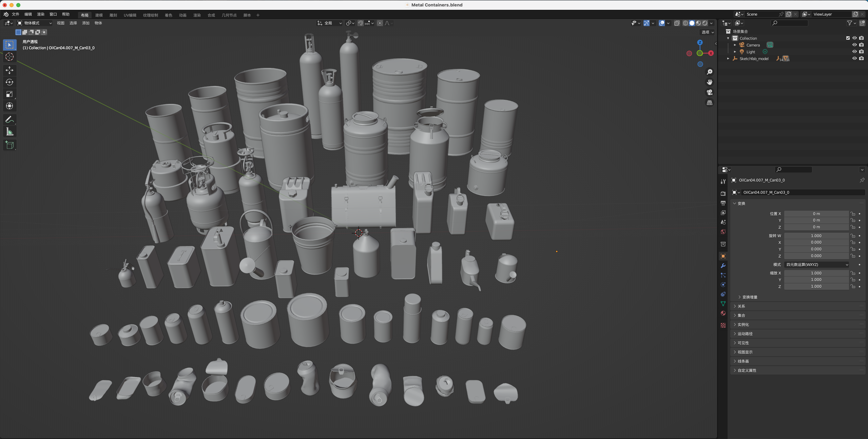Select the Move tool in toolbar
868x439 pixels.
click(9, 70)
